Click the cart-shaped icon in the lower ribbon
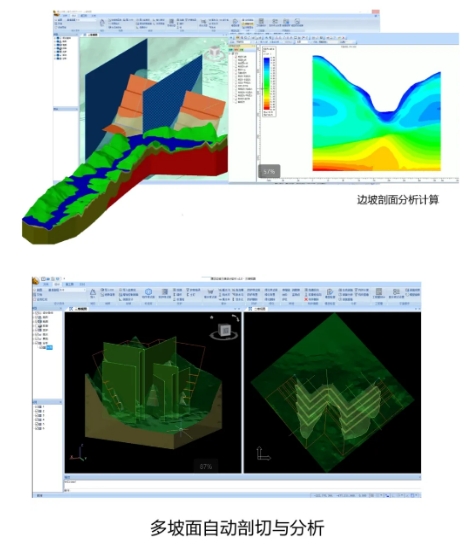 [x=210, y=292]
